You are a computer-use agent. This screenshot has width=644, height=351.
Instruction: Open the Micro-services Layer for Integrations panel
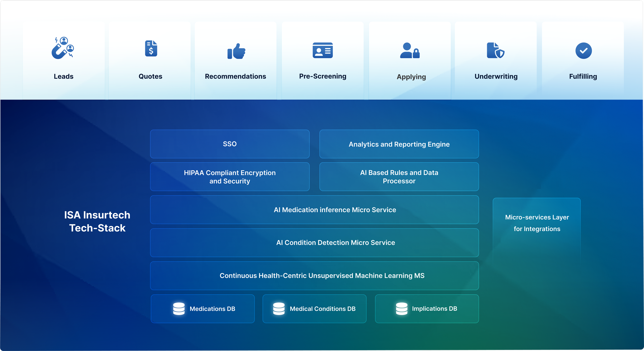[536, 223]
